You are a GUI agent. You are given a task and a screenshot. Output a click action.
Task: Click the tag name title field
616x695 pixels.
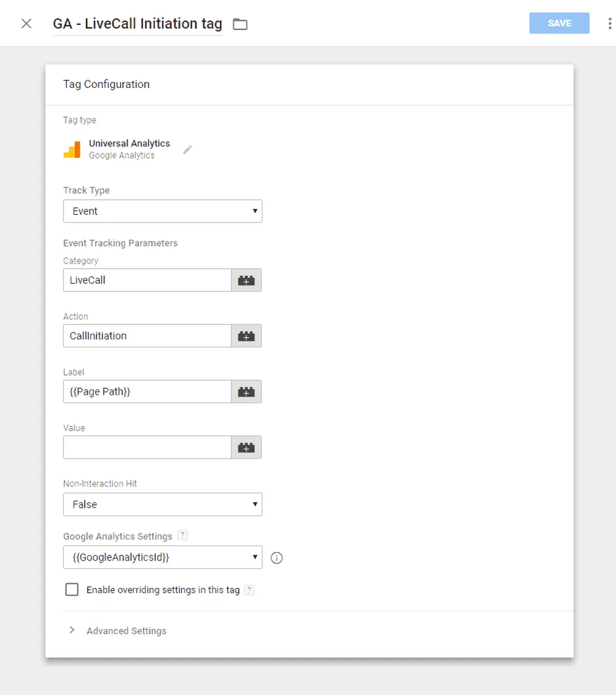(x=137, y=24)
